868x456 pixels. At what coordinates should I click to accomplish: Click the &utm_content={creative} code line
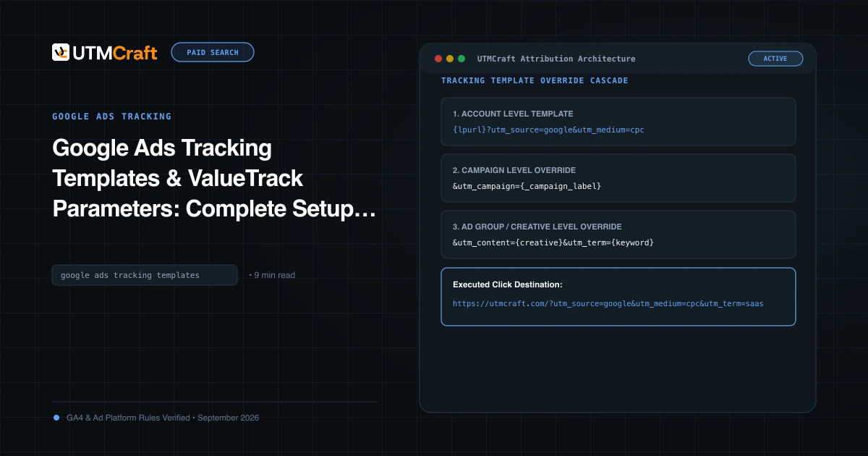pyautogui.click(x=553, y=243)
